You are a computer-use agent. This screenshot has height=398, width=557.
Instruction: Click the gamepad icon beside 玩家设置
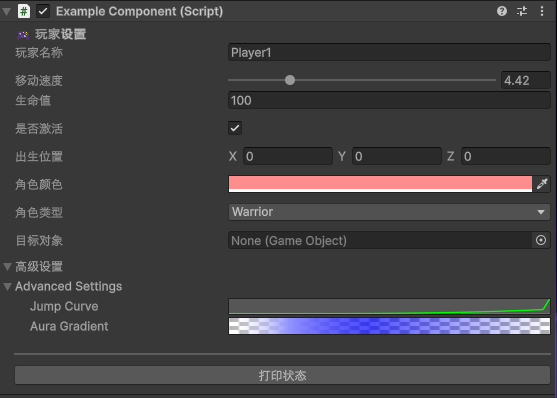(x=23, y=35)
